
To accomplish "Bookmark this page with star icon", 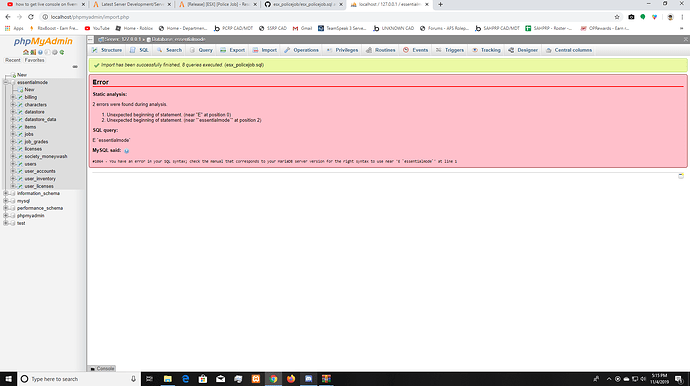I will tap(617, 17).
